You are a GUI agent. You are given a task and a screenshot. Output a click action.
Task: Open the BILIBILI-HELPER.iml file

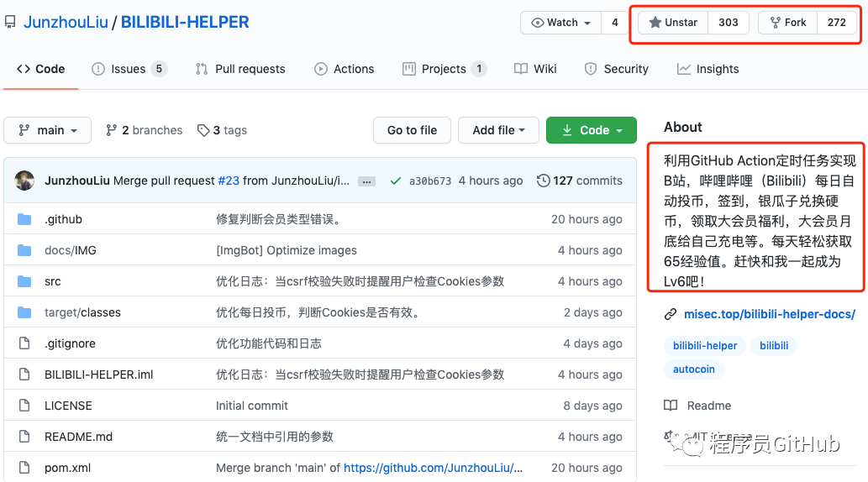98,375
